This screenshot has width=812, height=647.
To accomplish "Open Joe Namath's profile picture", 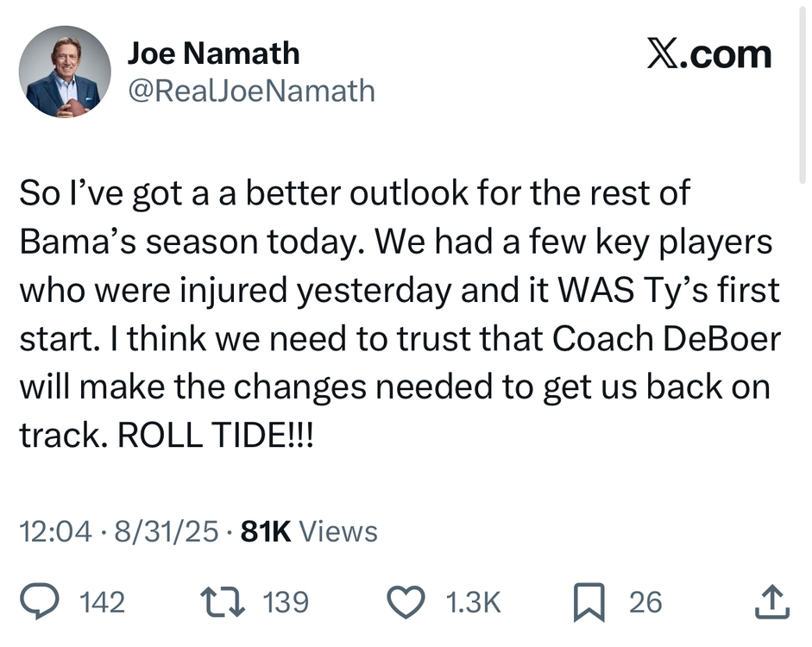I will pyautogui.click(x=65, y=72).
